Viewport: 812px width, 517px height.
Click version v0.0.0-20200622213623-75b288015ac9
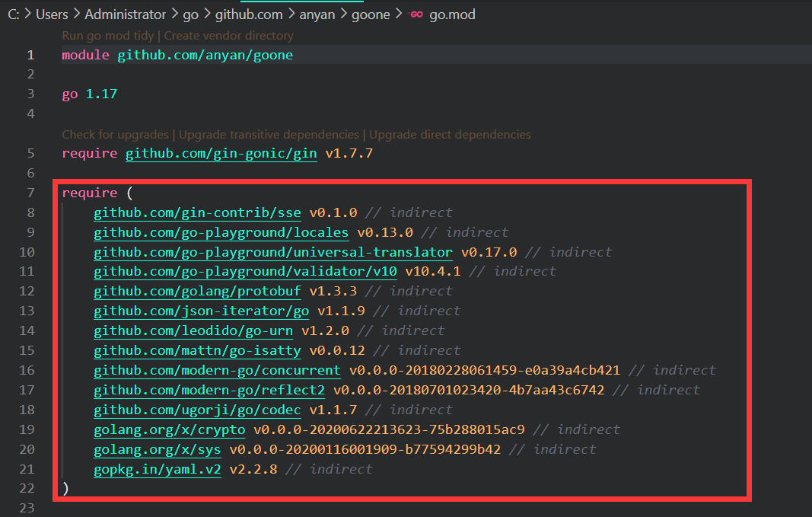(x=389, y=429)
